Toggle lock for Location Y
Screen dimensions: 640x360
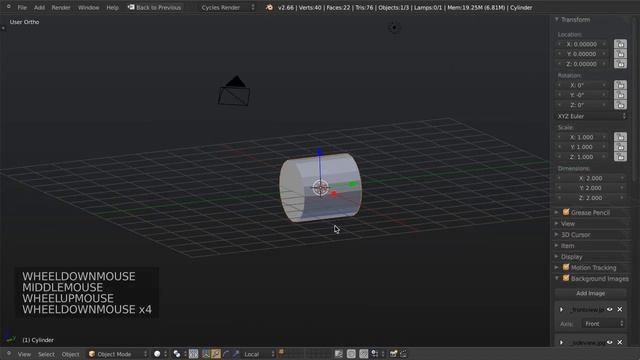point(620,54)
